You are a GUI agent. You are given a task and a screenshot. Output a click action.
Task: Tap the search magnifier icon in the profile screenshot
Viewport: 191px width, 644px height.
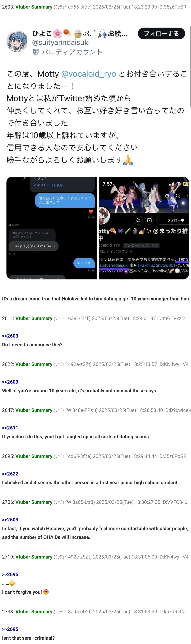pos(178,196)
